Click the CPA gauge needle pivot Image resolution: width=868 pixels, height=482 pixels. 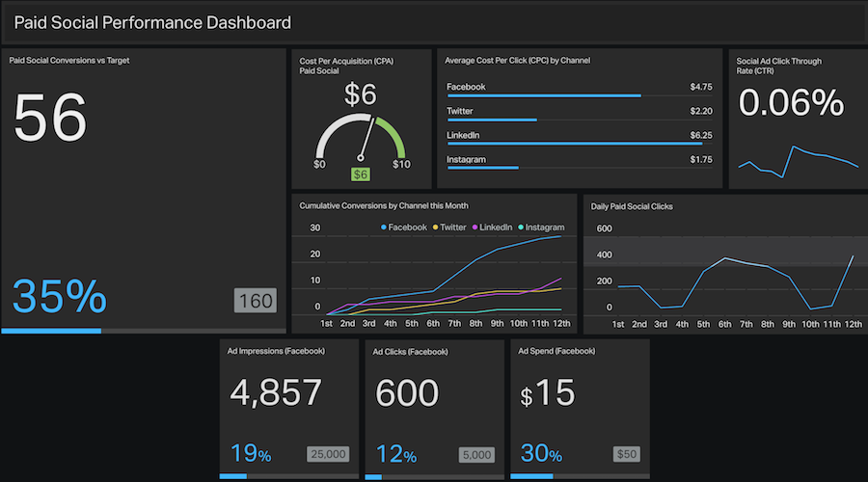[361, 158]
